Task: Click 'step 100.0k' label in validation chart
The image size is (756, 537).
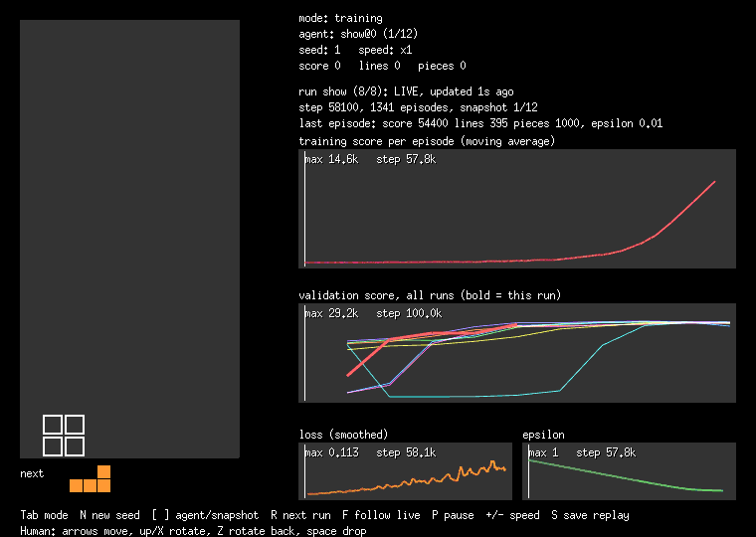Action: 409,314
